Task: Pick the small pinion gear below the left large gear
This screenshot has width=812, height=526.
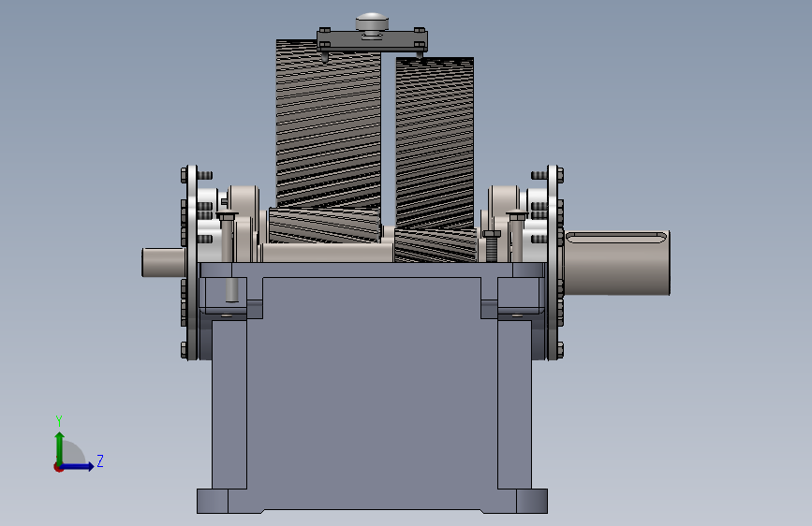Action: (x=325, y=226)
